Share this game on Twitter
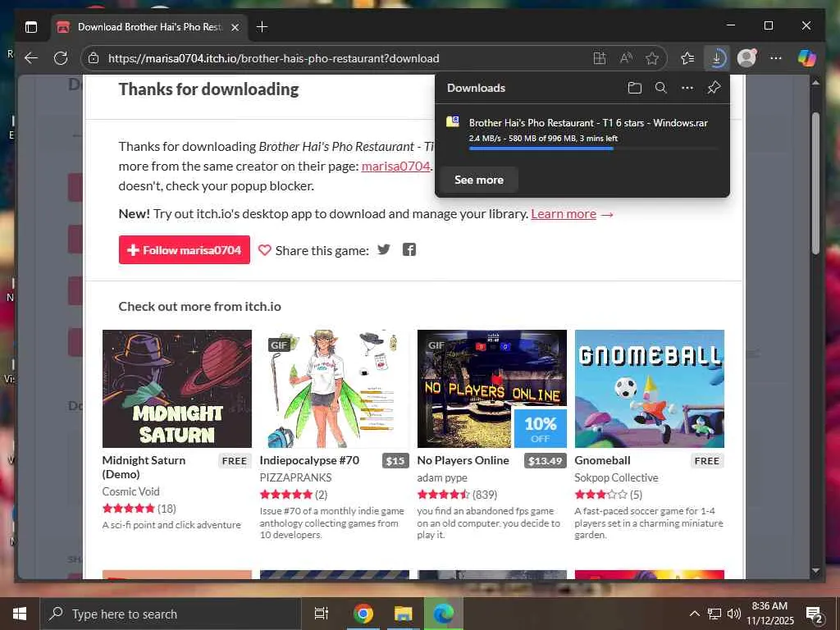 click(x=384, y=249)
